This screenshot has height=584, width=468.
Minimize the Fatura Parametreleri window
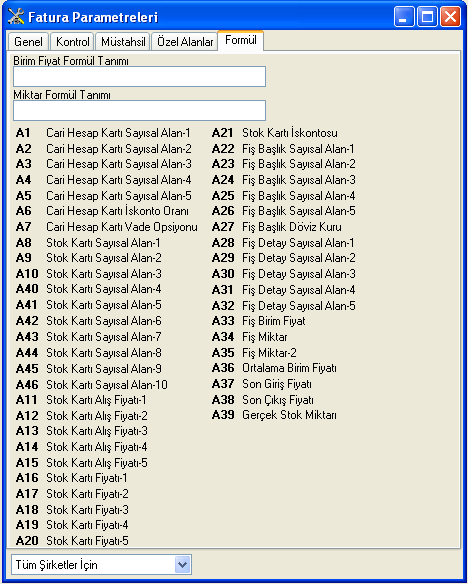tap(404, 17)
